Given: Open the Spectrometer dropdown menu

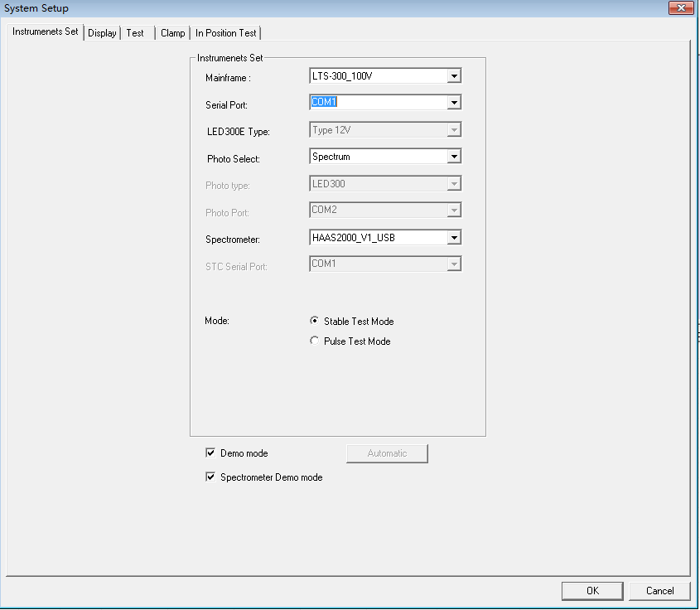Looking at the screenshot, I should pyautogui.click(x=453, y=238).
